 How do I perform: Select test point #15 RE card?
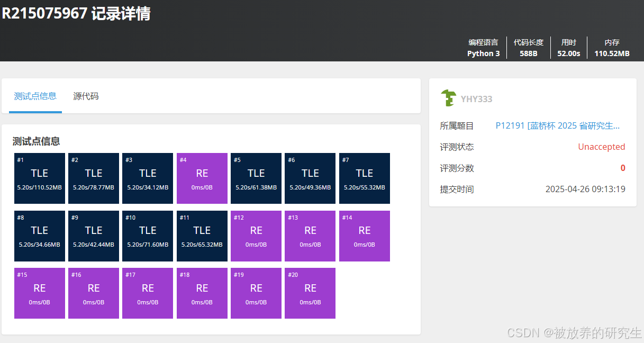[x=40, y=293]
